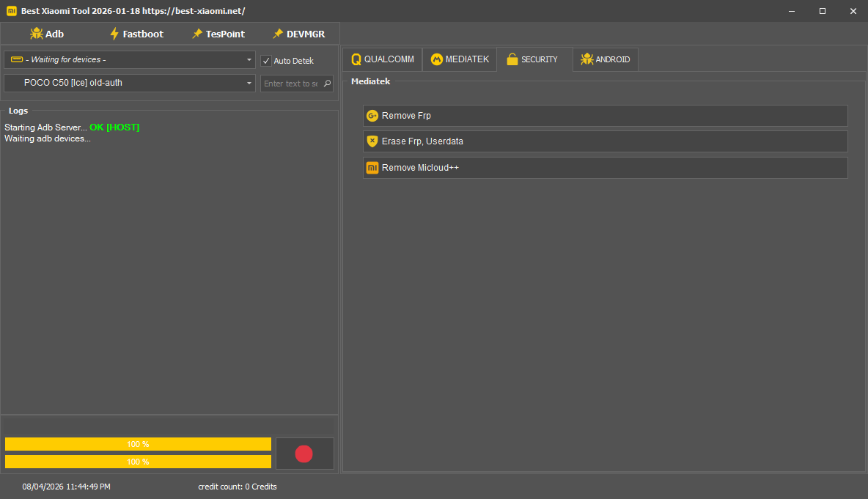This screenshot has width=868, height=499.
Task: Click the upper 100% progress bar
Action: point(138,443)
